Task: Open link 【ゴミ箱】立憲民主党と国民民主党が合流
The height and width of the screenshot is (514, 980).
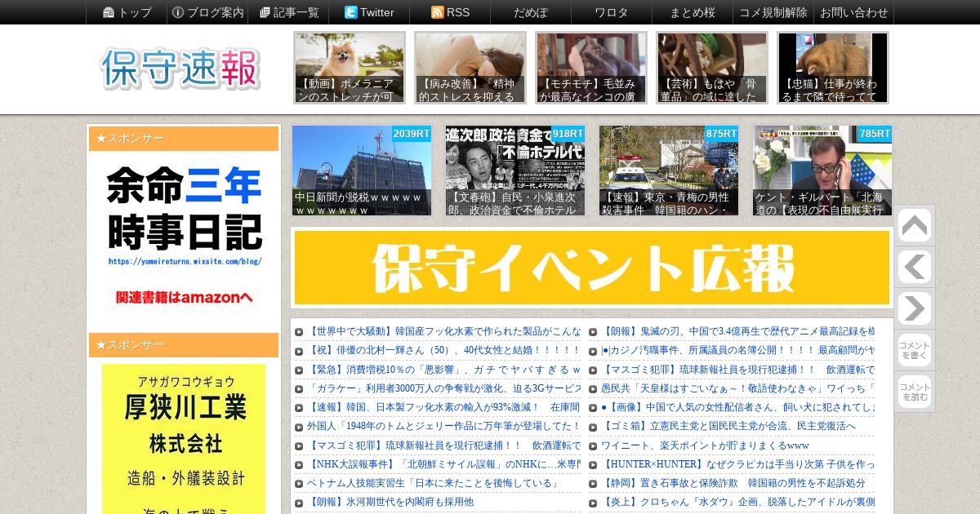Action: point(728,427)
